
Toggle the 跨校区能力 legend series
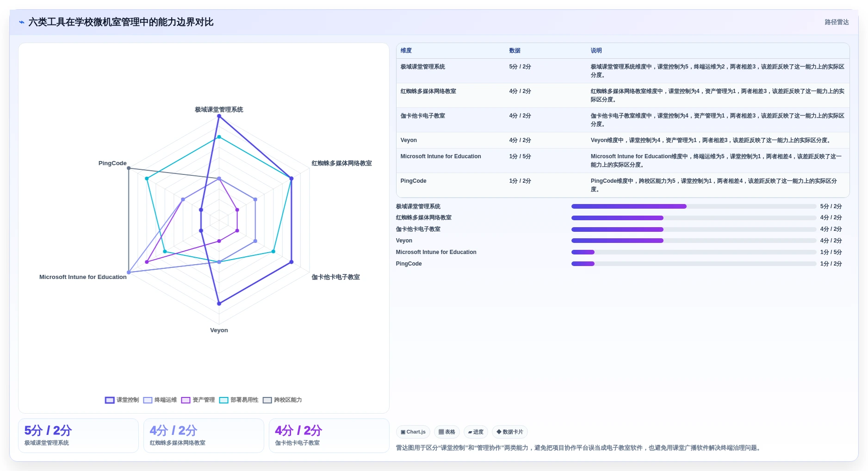282,400
